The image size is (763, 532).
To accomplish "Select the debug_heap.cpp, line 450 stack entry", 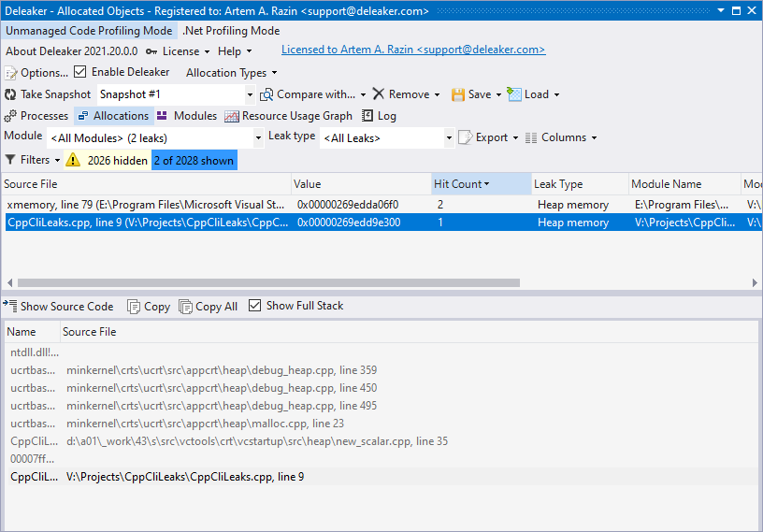I will click(382, 388).
